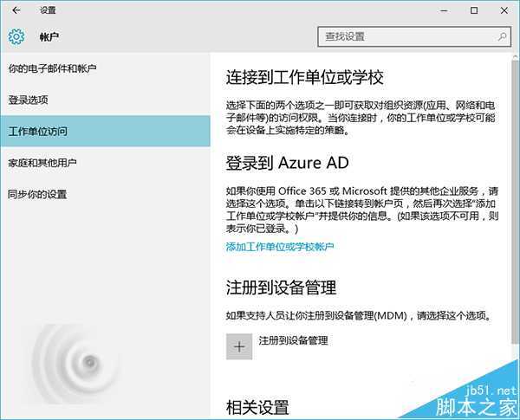The height and width of the screenshot is (420, 520).
Task: Click the 注册到设备管理 section heading
Action: (281, 288)
